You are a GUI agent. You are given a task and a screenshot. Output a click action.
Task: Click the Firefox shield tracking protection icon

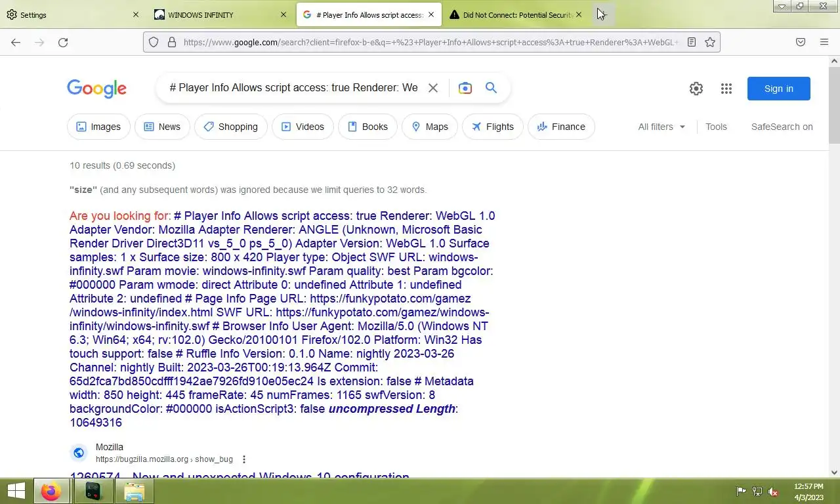[154, 42]
